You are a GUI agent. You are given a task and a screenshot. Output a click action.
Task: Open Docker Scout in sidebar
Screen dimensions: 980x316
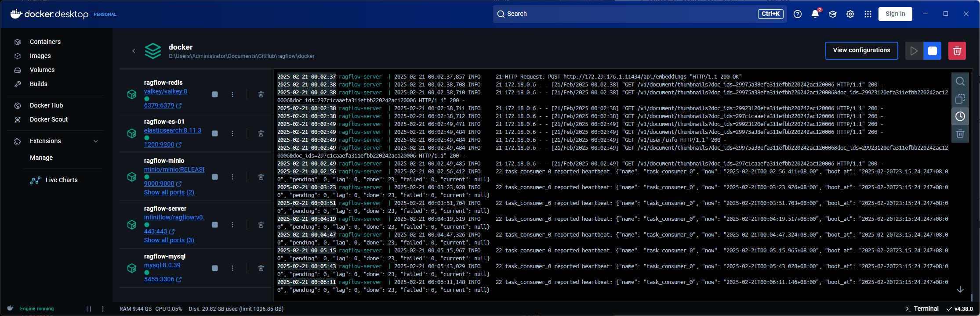tap(49, 119)
